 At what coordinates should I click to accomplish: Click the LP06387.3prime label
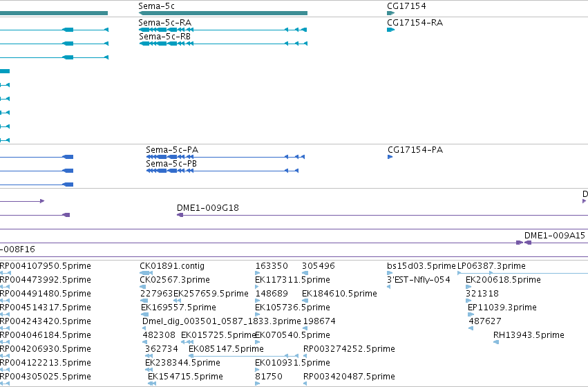(x=492, y=266)
